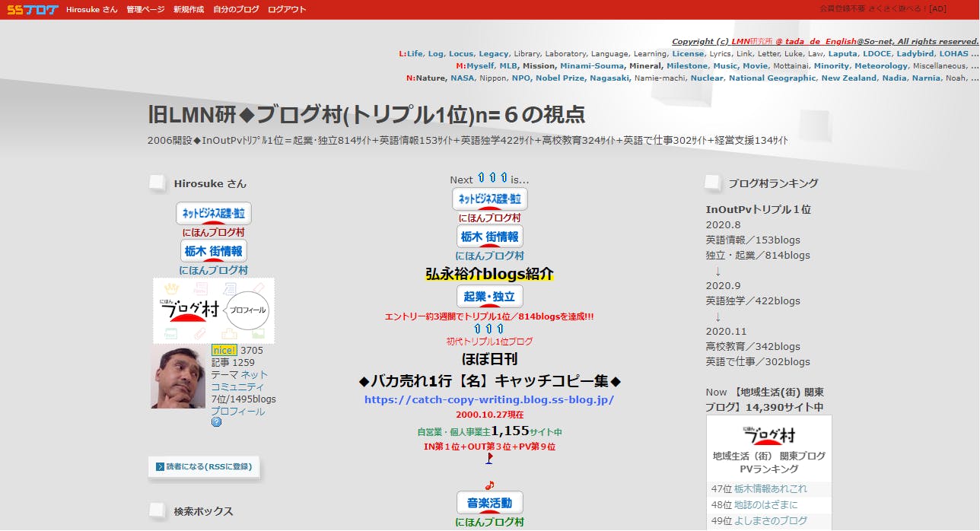Click the Hirosuke profile photo

coord(178,377)
